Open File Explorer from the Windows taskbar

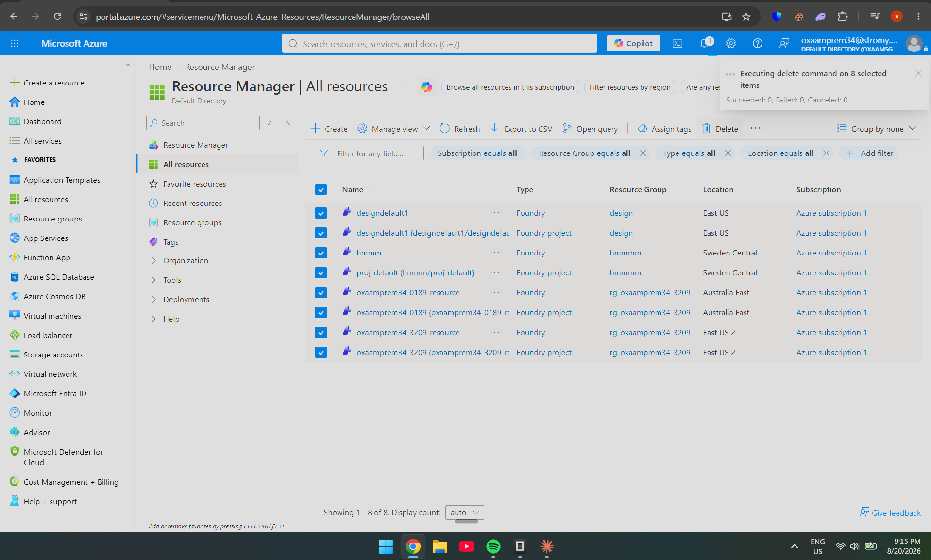click(440, 546)
